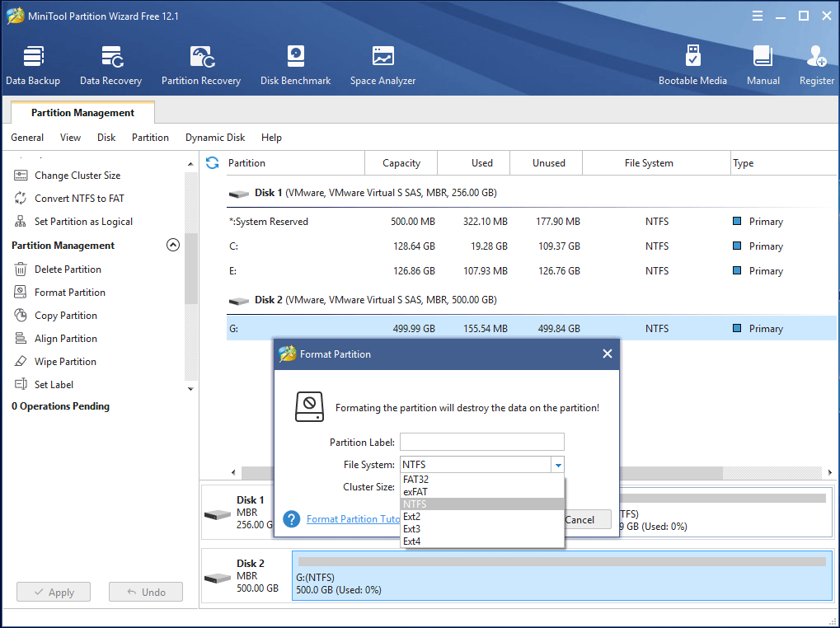The width and height of the screenshot is (840, 628).
Task: Click Disk 2 header row in list
Action: [x=532, y=300]
